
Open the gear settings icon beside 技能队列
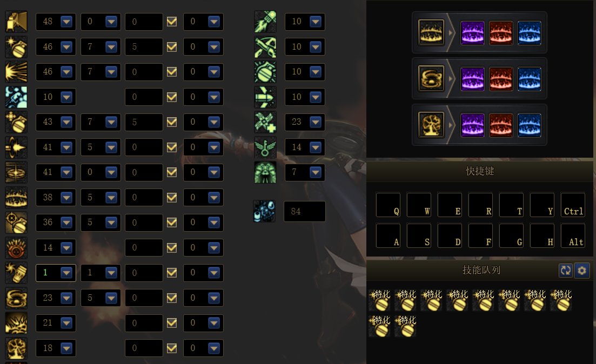coord(582,270)
